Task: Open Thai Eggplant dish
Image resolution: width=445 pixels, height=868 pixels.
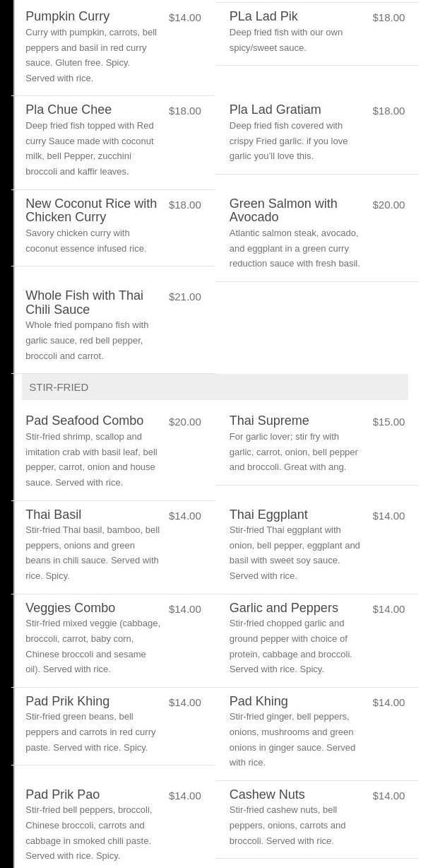Action: 268,515
